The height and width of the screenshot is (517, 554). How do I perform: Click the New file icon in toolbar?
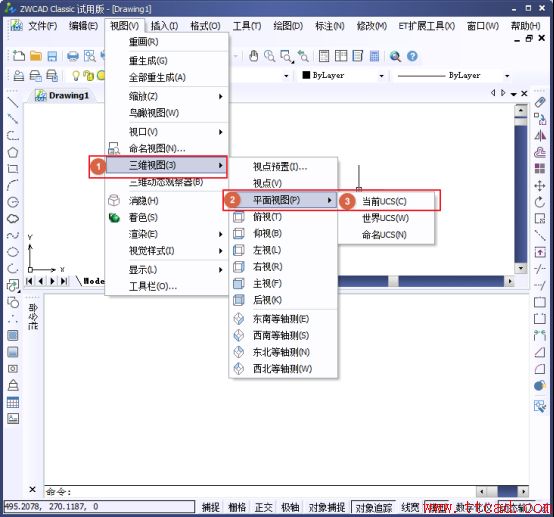(18, 56)
